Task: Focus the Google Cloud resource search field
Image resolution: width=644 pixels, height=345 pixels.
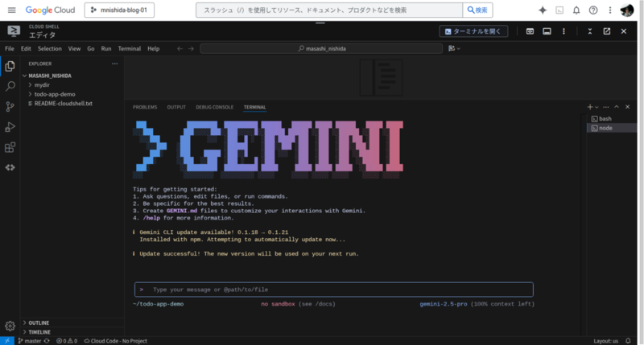Action: pyautogui.click(x=329, y=10)
